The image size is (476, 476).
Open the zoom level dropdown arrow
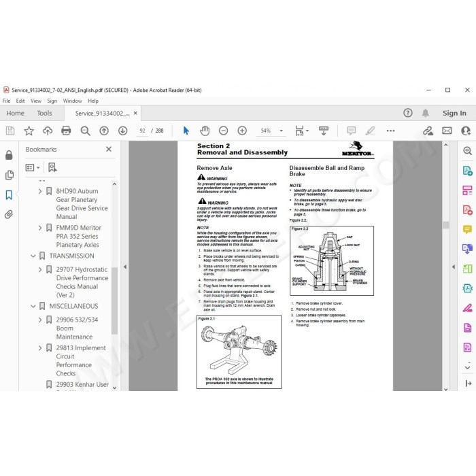click(x=281, y=131)
